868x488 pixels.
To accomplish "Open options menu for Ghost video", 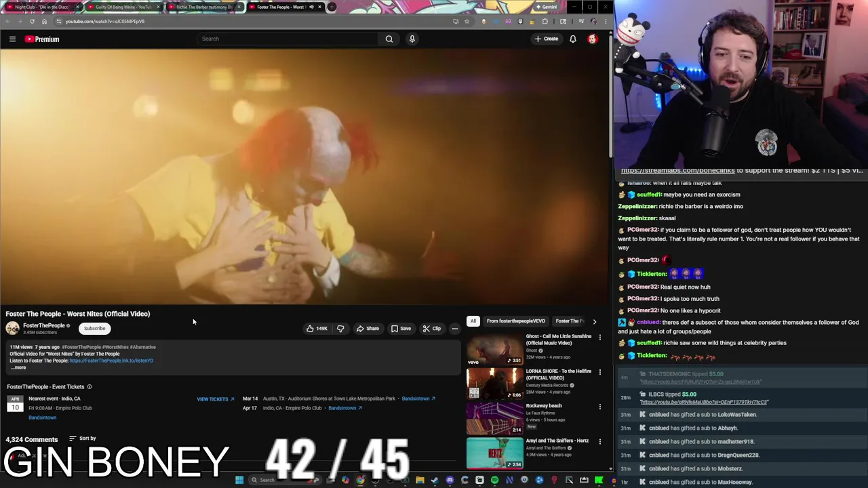I will coord(599,337).
